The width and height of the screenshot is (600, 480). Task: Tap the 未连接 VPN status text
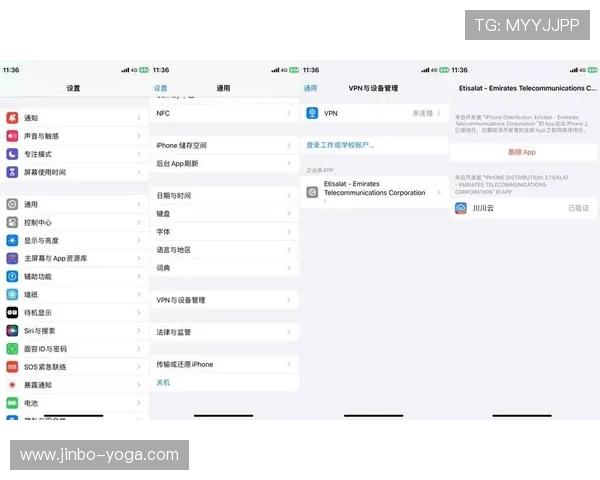[x=422, y=113]
